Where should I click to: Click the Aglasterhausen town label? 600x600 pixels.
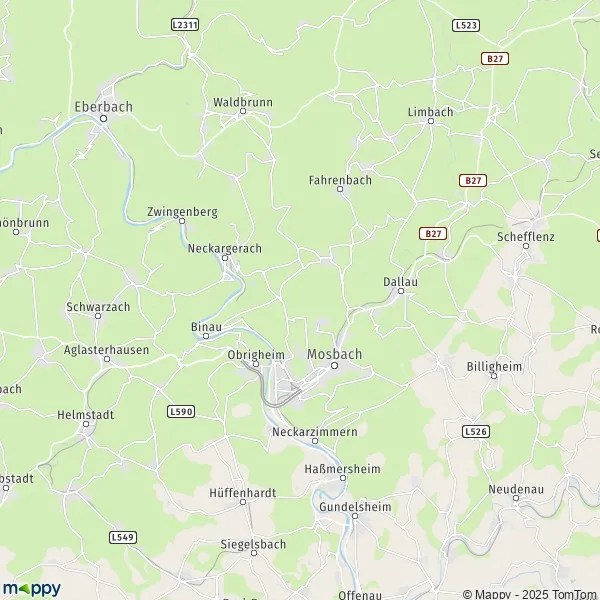[x=106, y=350]
